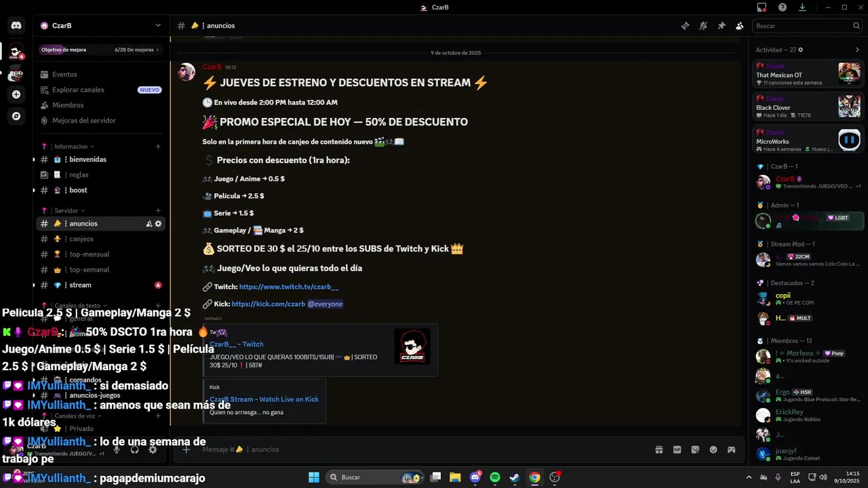Open Discord direct messages home icon

[16, 26]
